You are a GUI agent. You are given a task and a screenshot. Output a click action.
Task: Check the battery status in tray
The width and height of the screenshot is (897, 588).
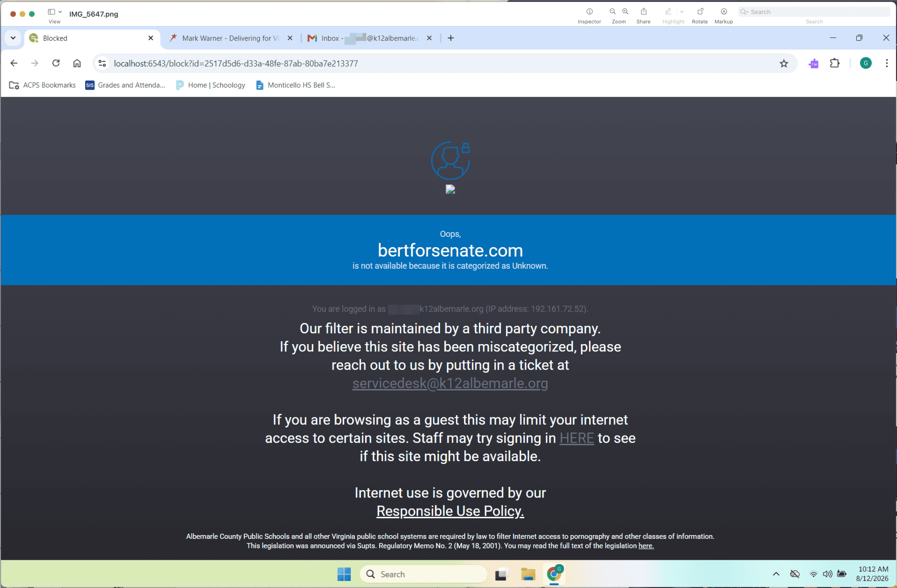tap(842, 574)
